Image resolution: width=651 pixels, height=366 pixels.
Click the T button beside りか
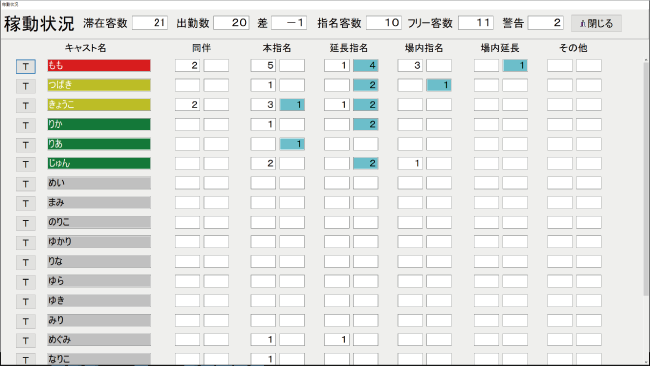pos(26,125)
